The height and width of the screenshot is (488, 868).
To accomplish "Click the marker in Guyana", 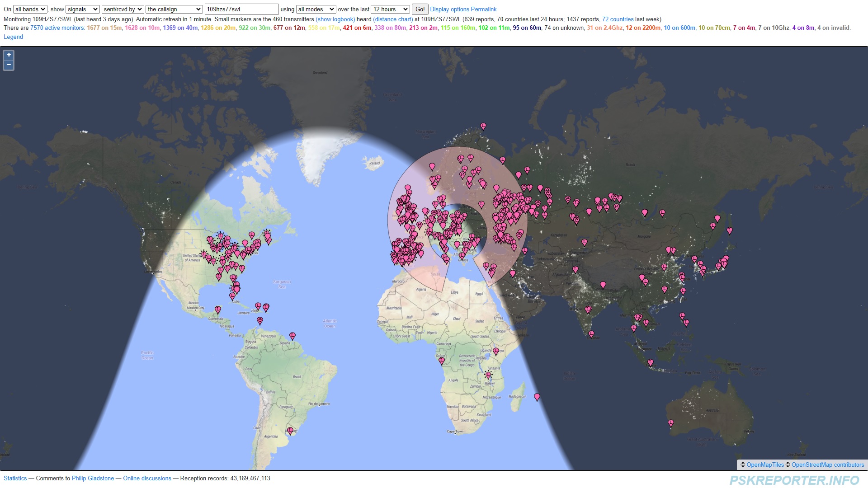I will point(292,336).
